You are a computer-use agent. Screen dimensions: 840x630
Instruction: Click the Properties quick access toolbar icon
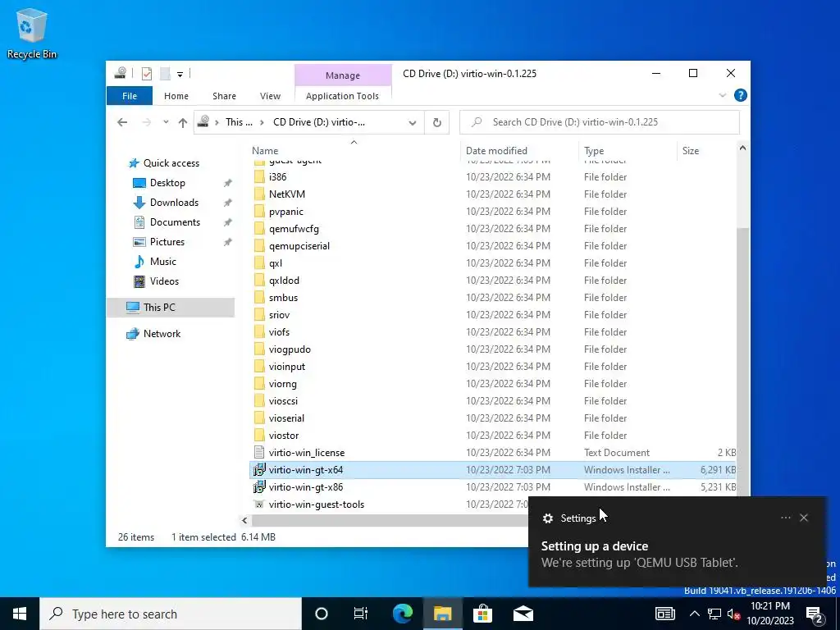pyautogui.click(x=147, y=73)
